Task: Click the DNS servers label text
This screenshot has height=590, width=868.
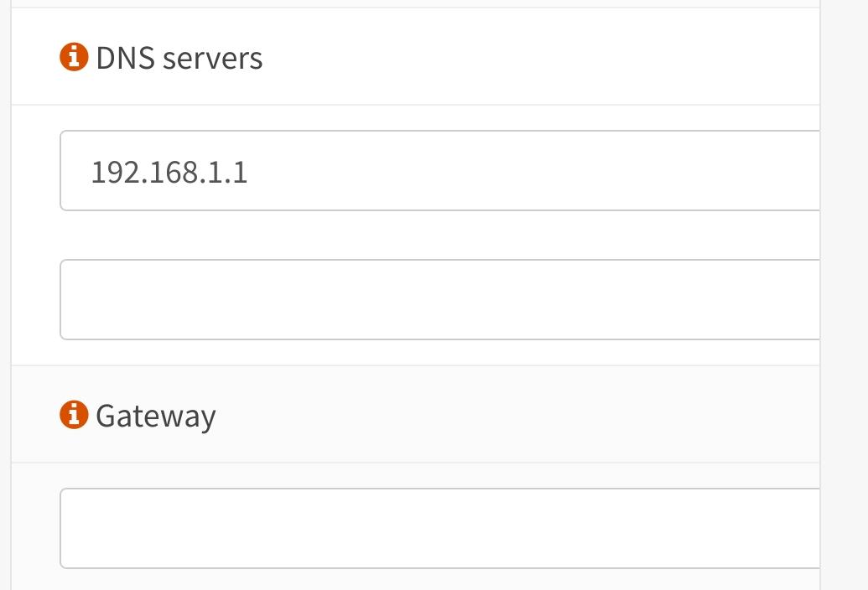Action: (x=179, y=59)
